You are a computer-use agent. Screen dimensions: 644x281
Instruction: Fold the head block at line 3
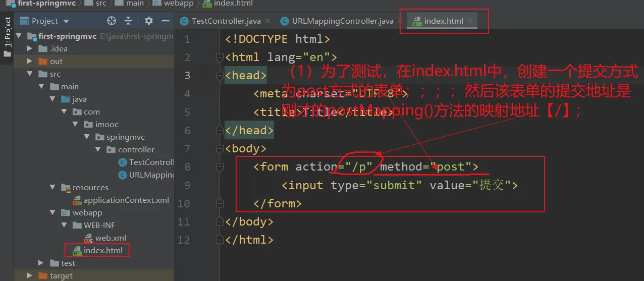click(x=219, y=75)
